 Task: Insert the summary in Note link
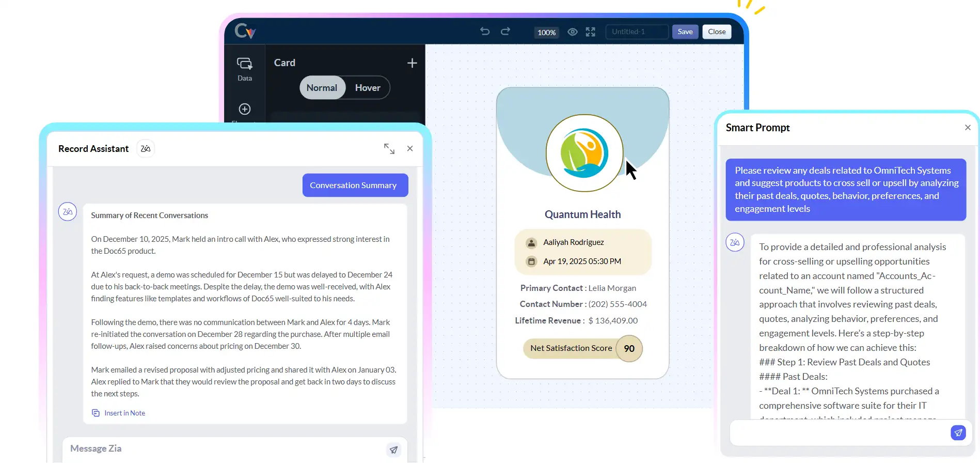point(118,413)
